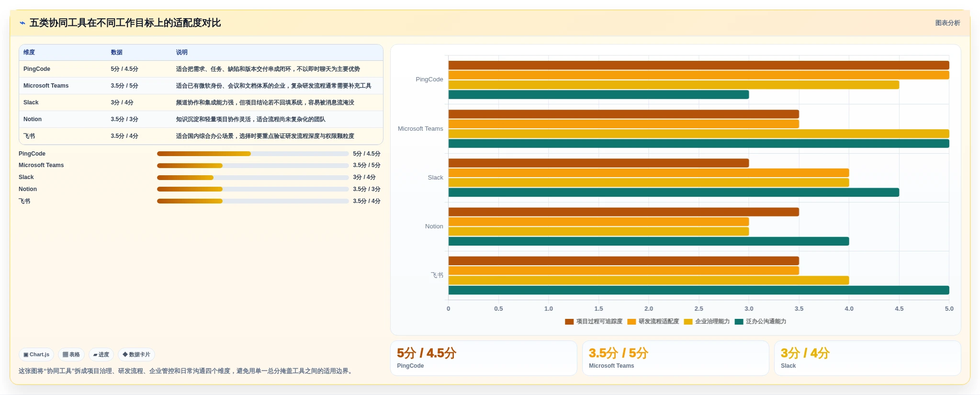Image resolution: width=980 pixels, height=395 pixels.
Task: Click the Notion progress bar
Action: [253, 189]
